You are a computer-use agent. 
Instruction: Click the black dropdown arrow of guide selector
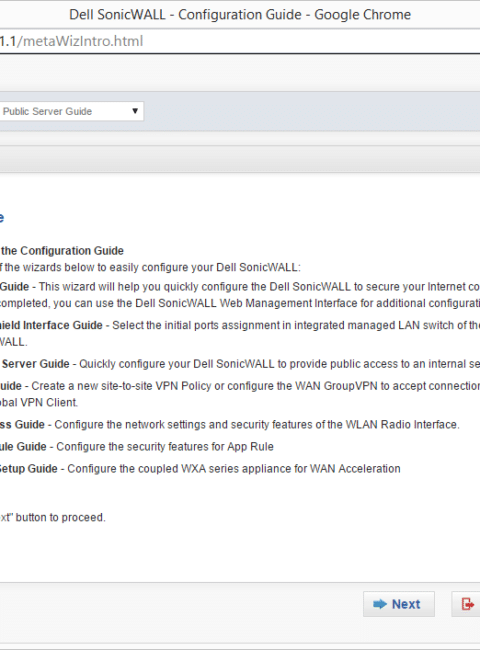point(135,111)
